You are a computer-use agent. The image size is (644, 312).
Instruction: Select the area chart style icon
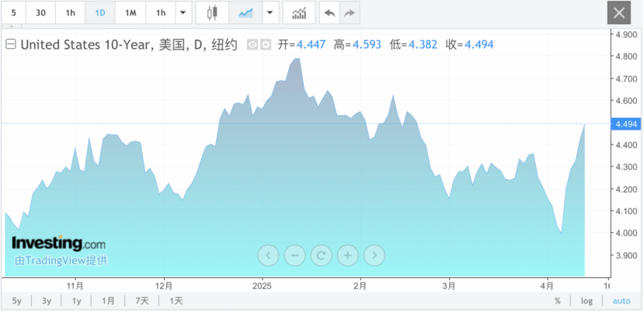245,12
